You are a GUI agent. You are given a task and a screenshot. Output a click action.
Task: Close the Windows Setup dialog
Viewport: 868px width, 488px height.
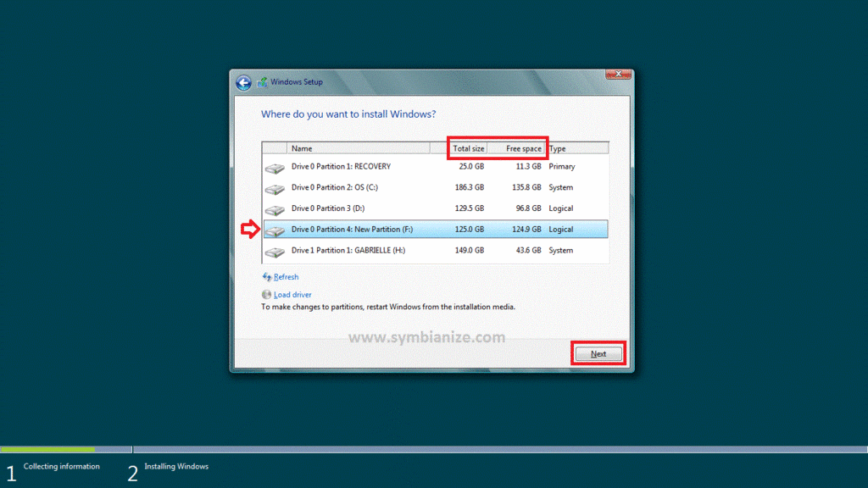[618, 75]
